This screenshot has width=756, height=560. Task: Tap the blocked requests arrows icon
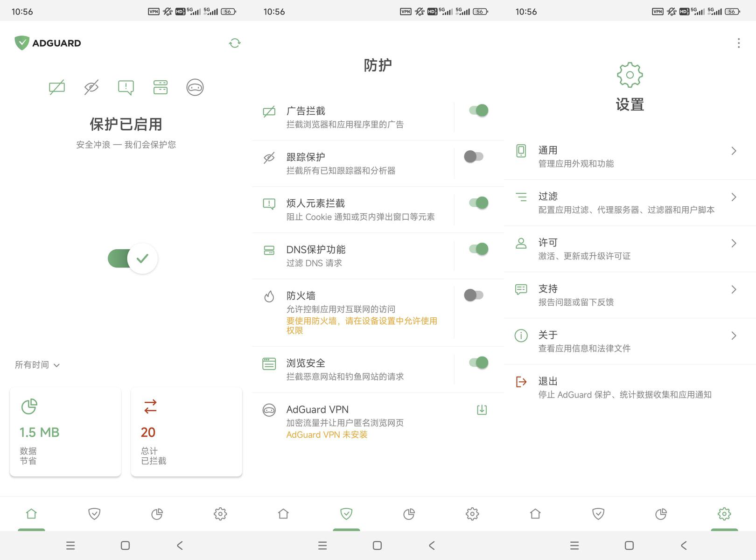tap(150, 406)
